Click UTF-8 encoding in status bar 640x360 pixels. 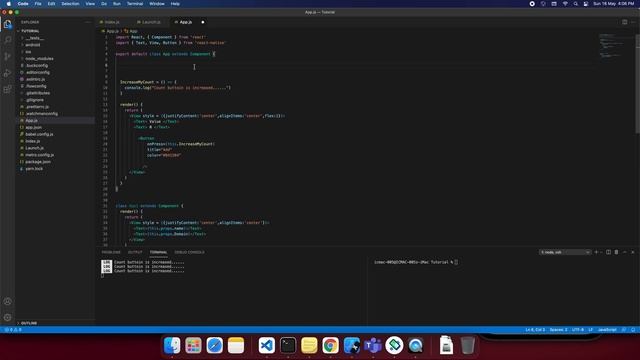[x=578, y=330]
